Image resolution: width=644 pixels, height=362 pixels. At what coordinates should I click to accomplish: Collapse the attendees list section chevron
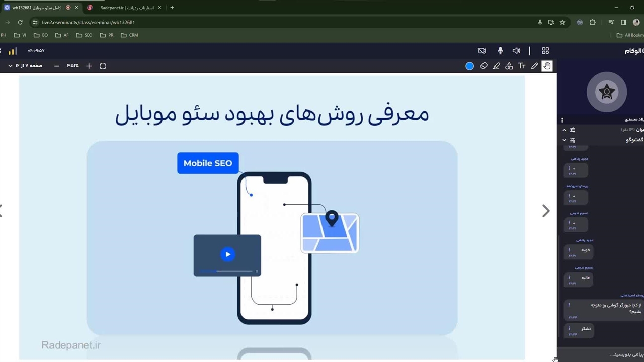(565, 130)
